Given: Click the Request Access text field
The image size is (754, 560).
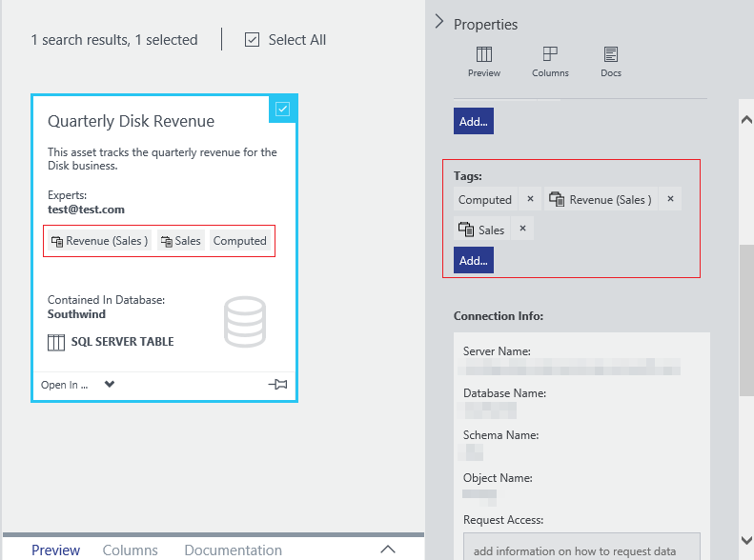Looking at the screenshot, I should [581, 547].
